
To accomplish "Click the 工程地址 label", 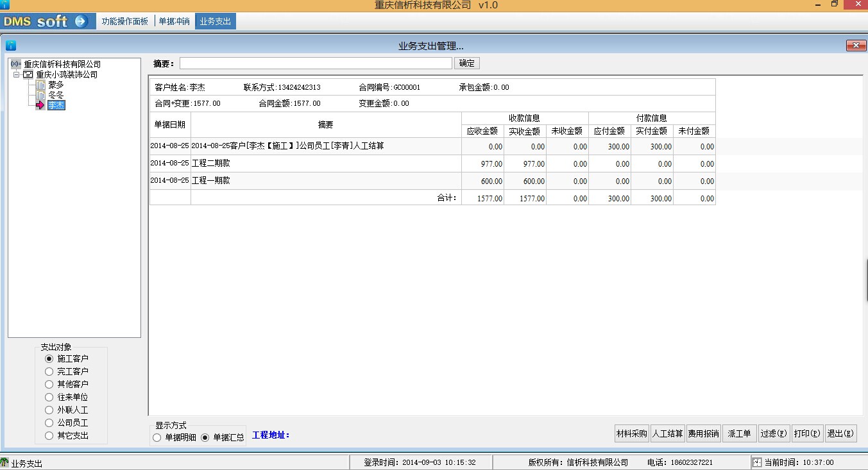I will 271,435.
